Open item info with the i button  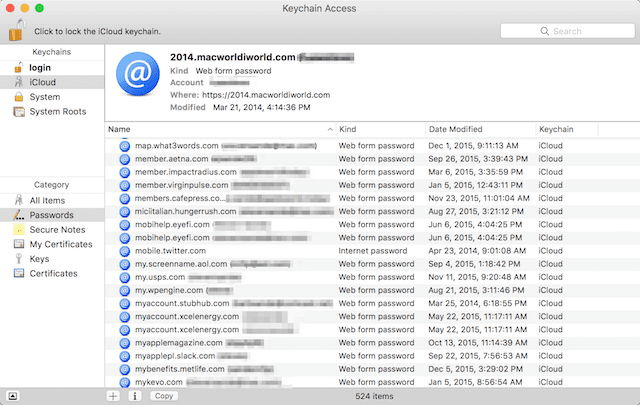134,396
